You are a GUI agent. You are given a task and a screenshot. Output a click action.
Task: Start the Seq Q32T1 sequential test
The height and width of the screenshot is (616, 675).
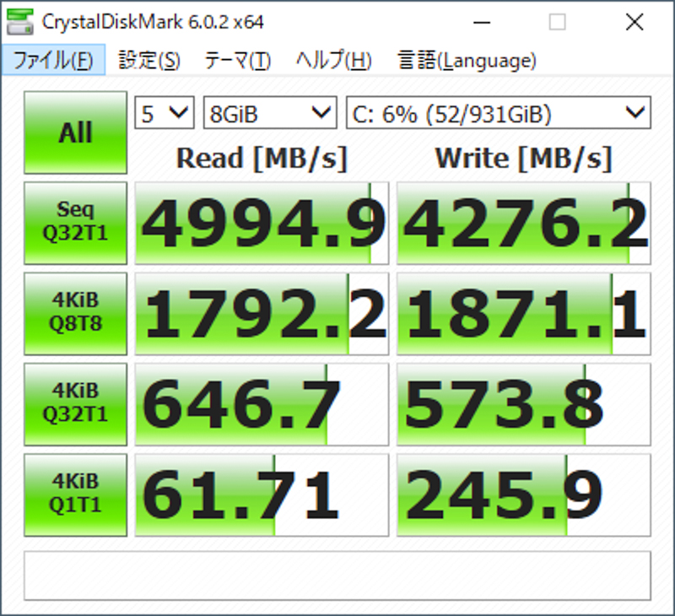(x=74, y=222)
